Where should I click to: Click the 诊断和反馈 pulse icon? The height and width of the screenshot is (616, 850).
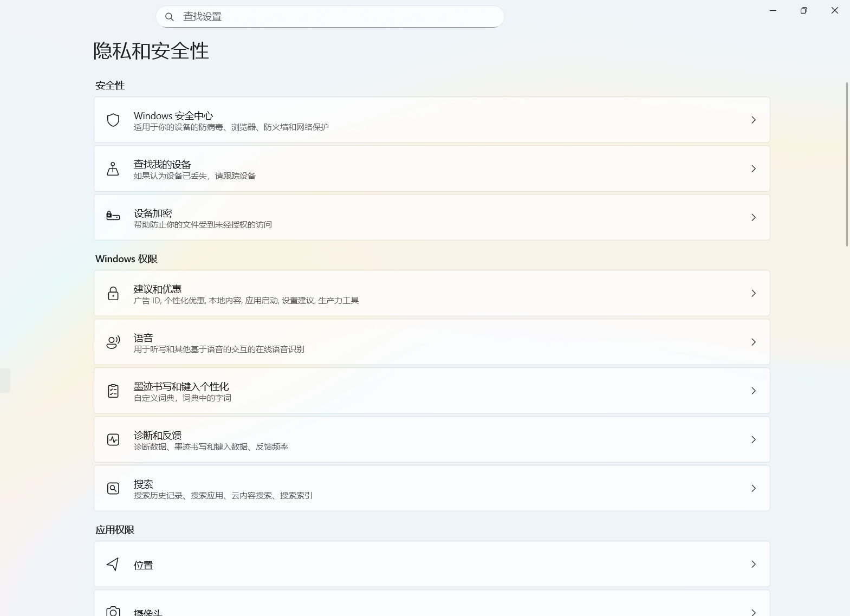[x=113, y=439]
